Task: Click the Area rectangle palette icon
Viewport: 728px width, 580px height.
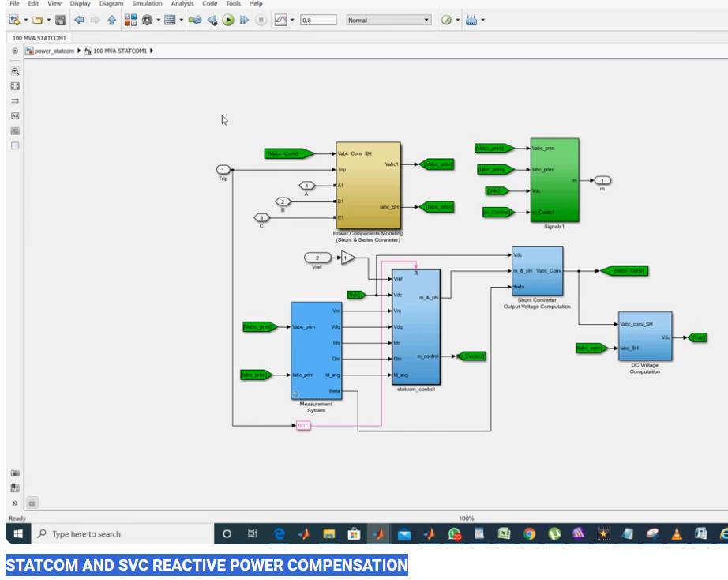Action: (x=15, y=146)
